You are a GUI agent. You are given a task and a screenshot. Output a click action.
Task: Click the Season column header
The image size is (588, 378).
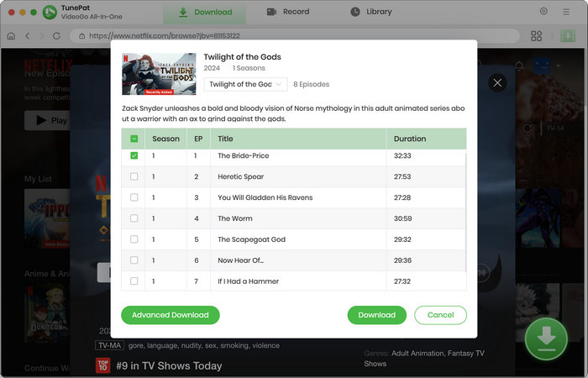click(x=165, y=139)
